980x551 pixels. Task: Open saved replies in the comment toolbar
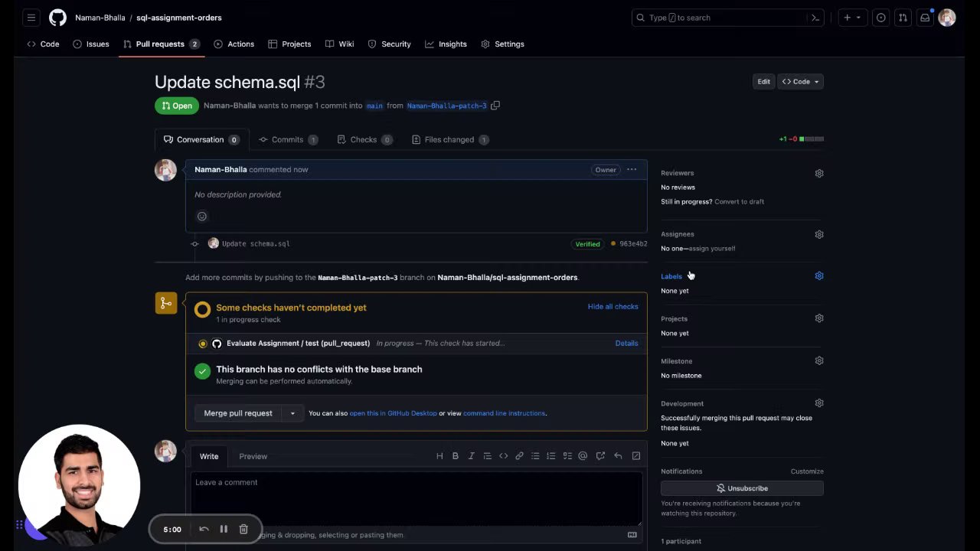[x=618, y=456]
